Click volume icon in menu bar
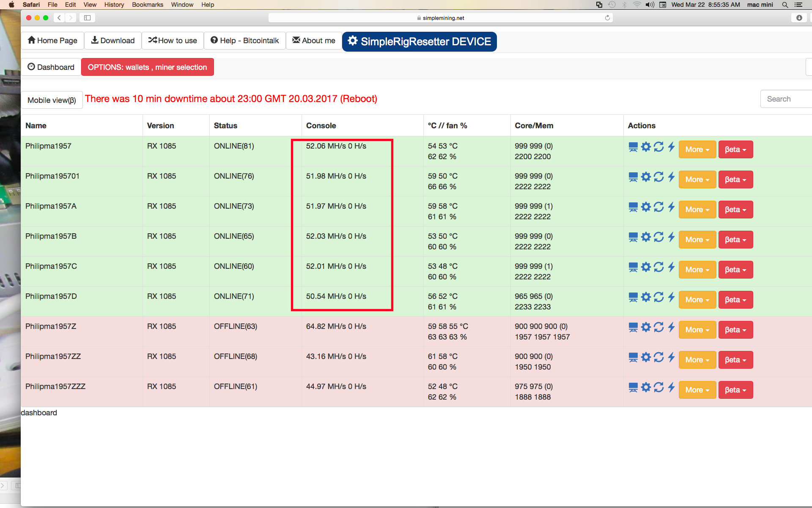 tap(650, 5)
